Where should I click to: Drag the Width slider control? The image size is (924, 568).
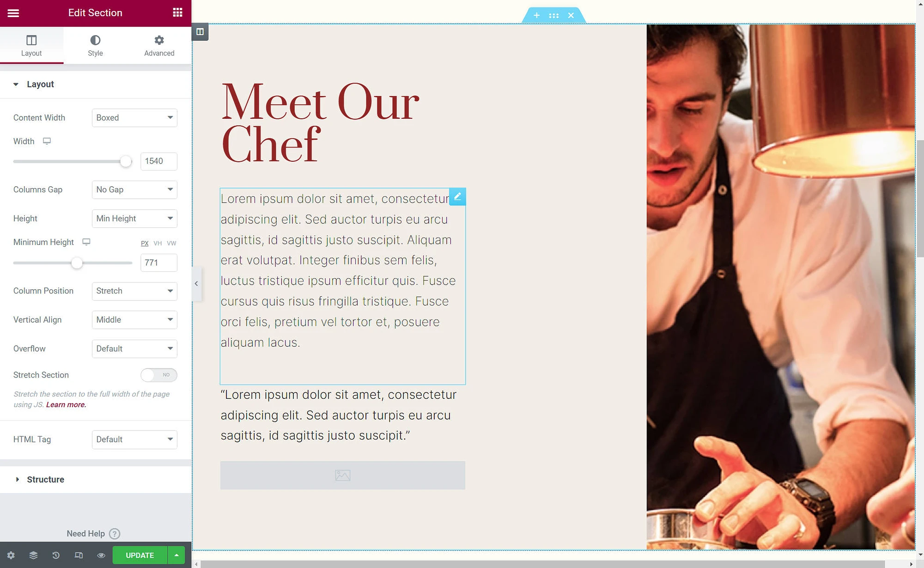[x=127, y=161]
